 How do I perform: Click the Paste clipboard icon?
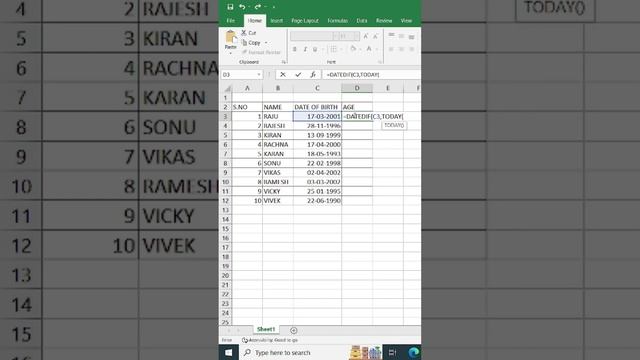pyautogui.click(x=231, y=37)
